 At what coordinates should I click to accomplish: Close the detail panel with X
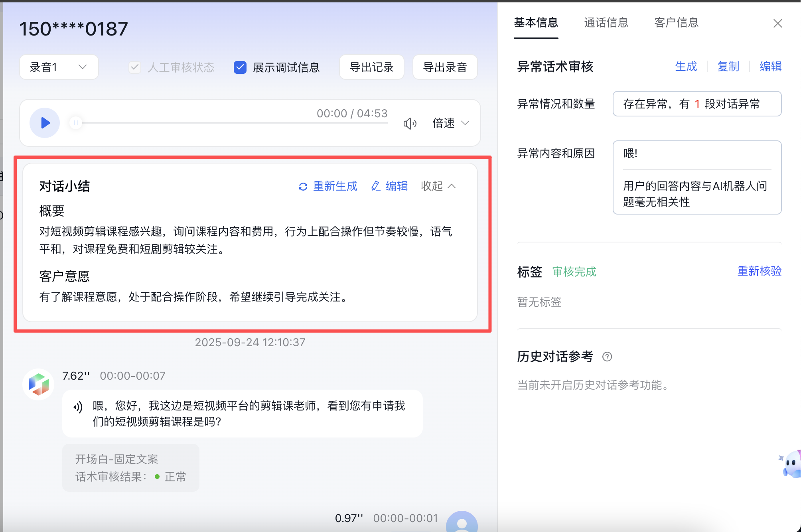point(777,24)
